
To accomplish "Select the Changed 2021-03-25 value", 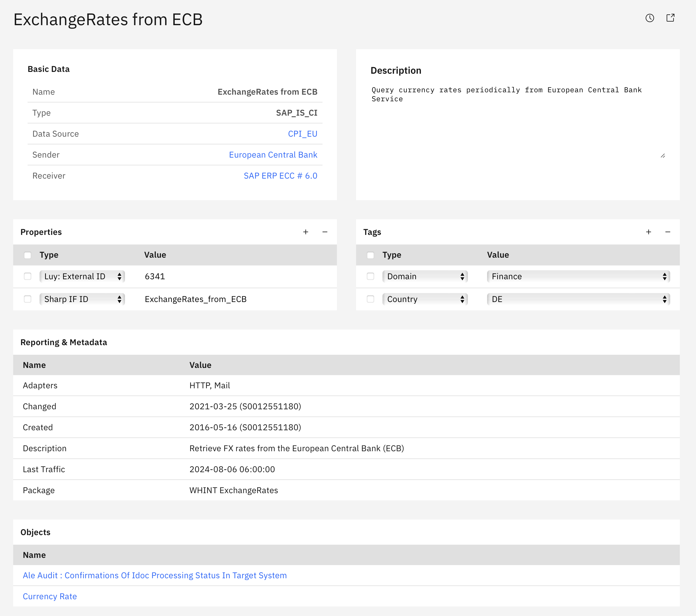I will coord(245,407).
